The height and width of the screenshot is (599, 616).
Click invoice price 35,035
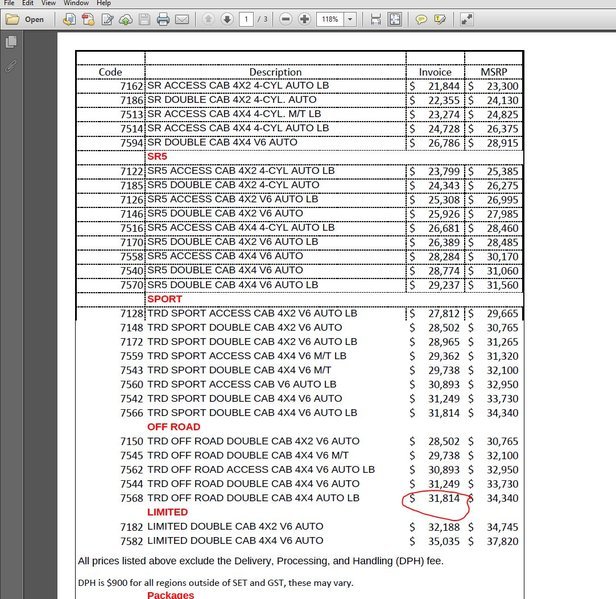pyautogui.click(x=444, y=542)
